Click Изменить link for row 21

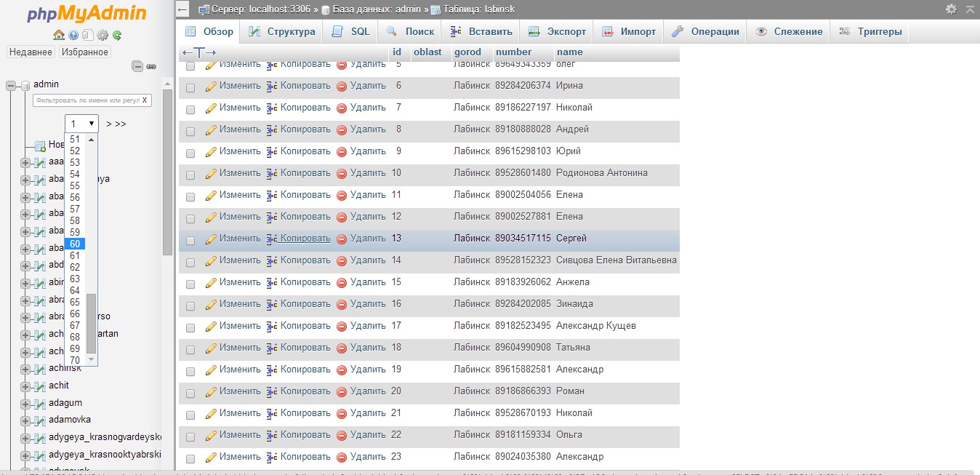pos(240,413)
